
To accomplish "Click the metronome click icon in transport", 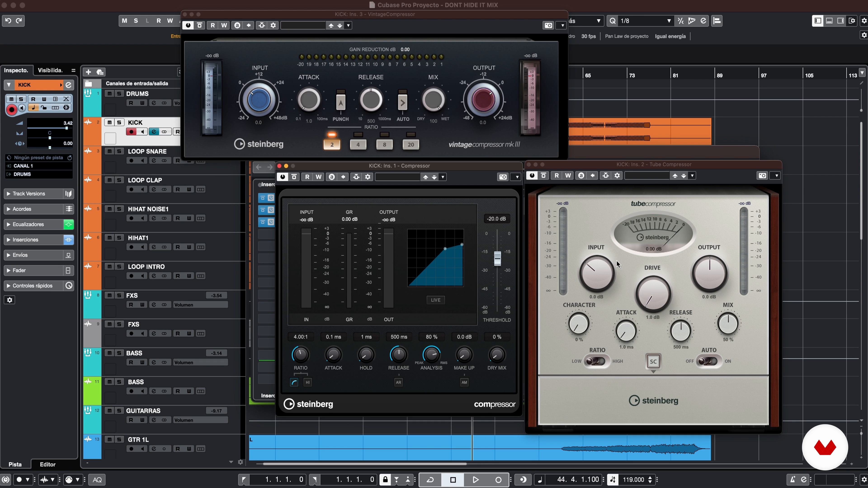I will [x=793, y=480].
